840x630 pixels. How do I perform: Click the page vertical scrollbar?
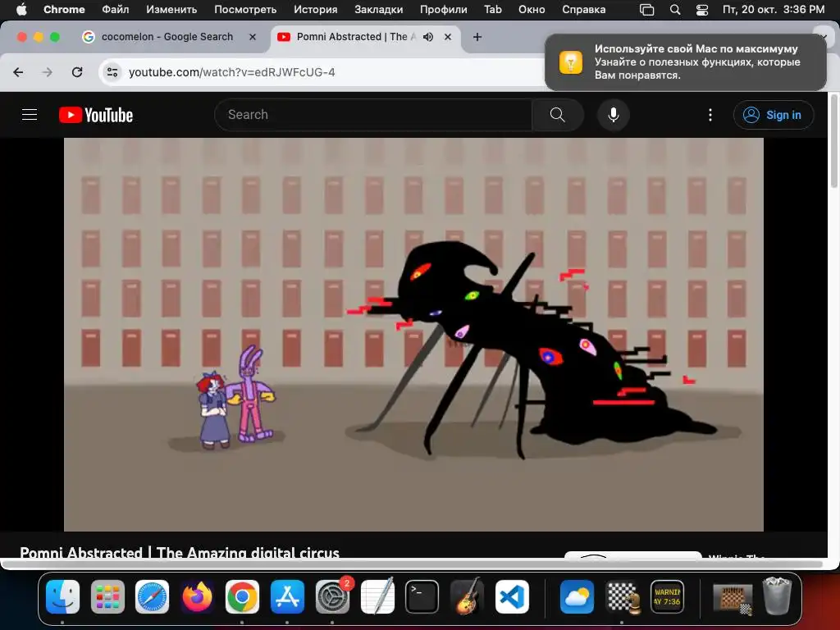(x=833, y=140)
